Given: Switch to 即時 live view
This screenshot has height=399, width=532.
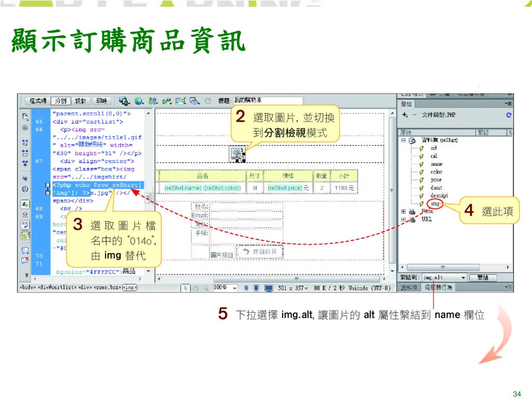Looking at the screenshot, I should 101,101.
